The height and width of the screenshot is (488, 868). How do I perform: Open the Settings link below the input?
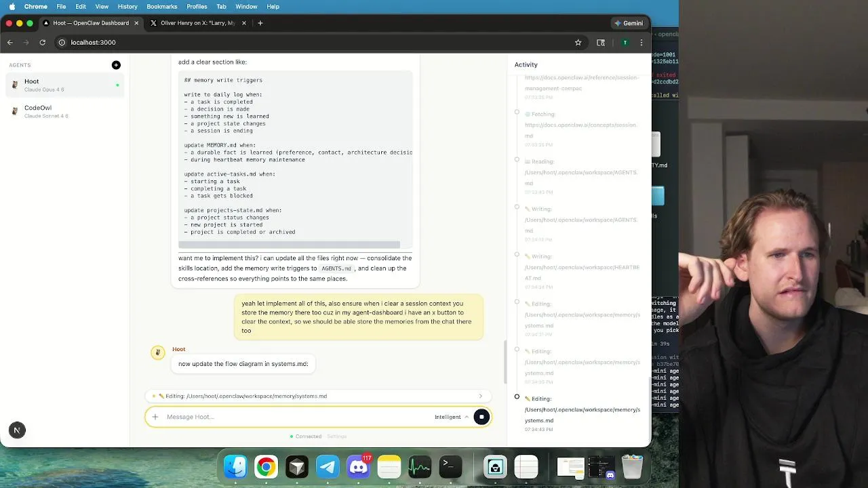click(337, 436)
